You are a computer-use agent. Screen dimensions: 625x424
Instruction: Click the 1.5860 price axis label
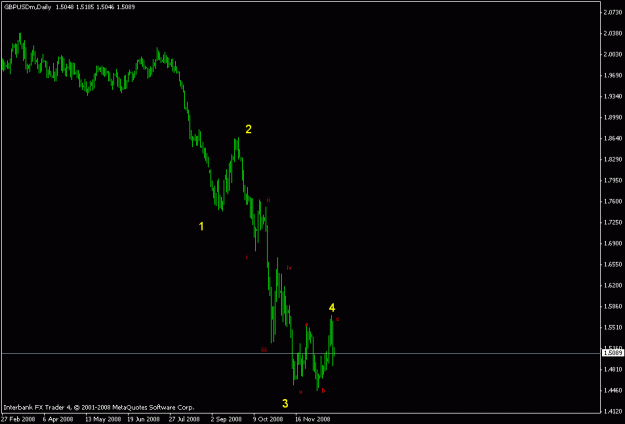pos(613,306)
